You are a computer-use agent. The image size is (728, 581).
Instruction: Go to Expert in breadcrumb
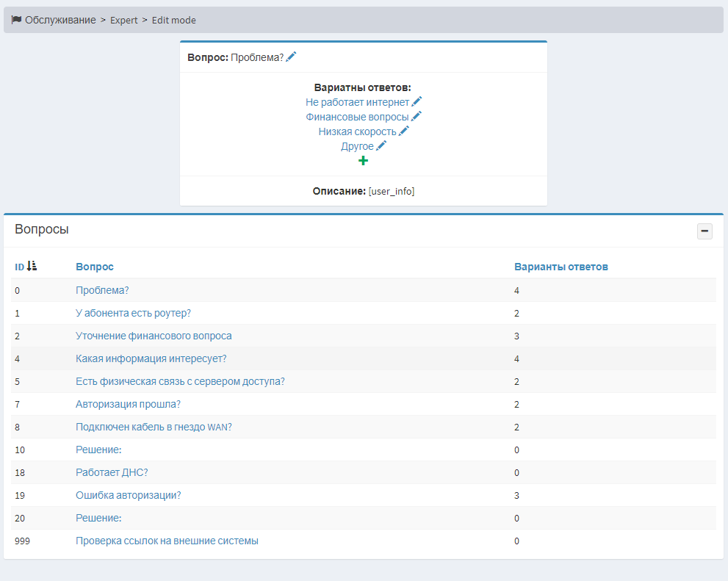[123, 21]
